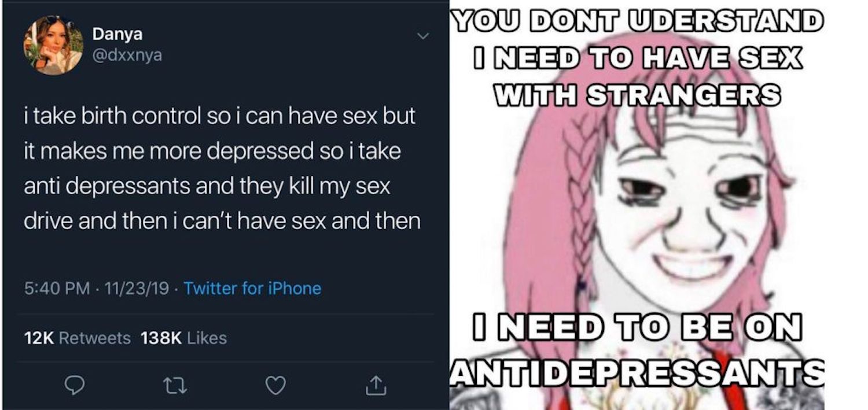Click the WITH STRANGERS caption line
The width and height of the screenshot is (868, 410).
638,94
